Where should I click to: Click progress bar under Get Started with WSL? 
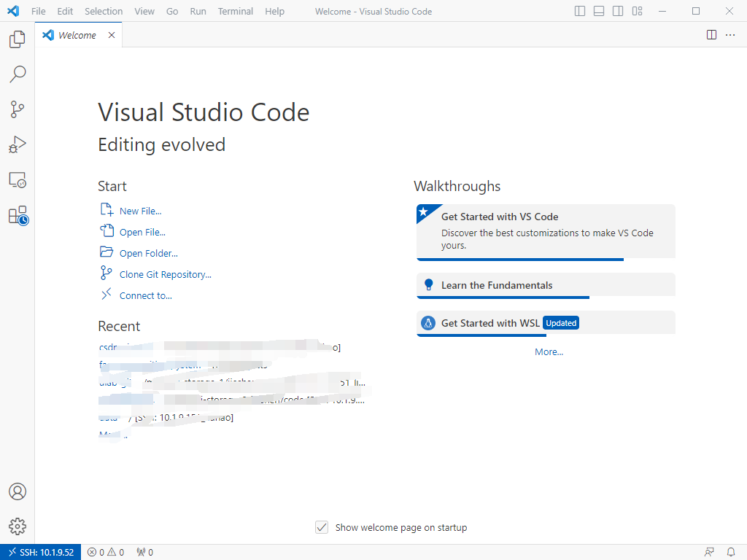point(481,335)
